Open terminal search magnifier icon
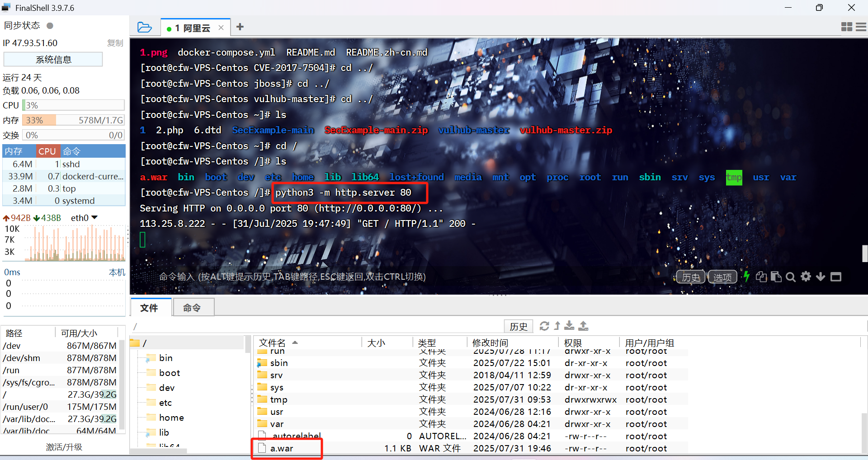Screen dimensions: 868x460 pyautogui.click(x=791, y=277)
